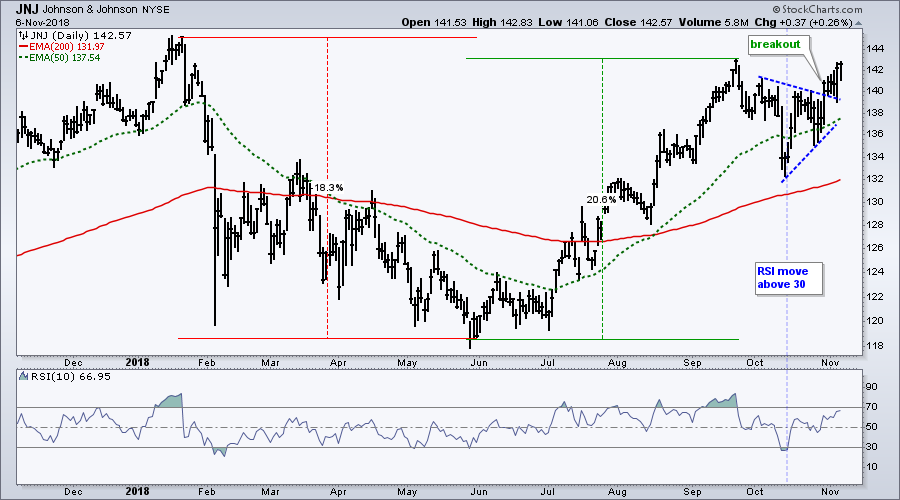Click the 'EMA(50) 137.54' legend entry
The image size is (900, 500).
(x=65, y=57)
